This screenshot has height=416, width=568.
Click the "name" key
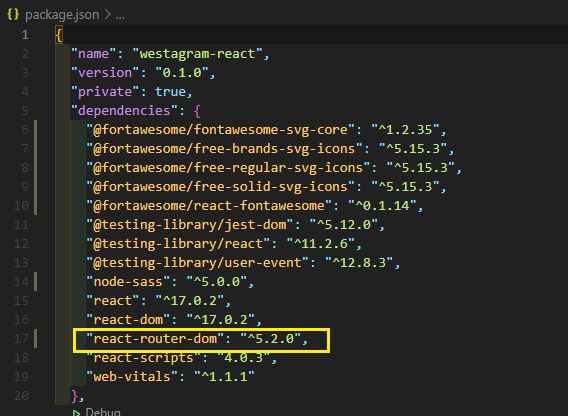(94, 54)
